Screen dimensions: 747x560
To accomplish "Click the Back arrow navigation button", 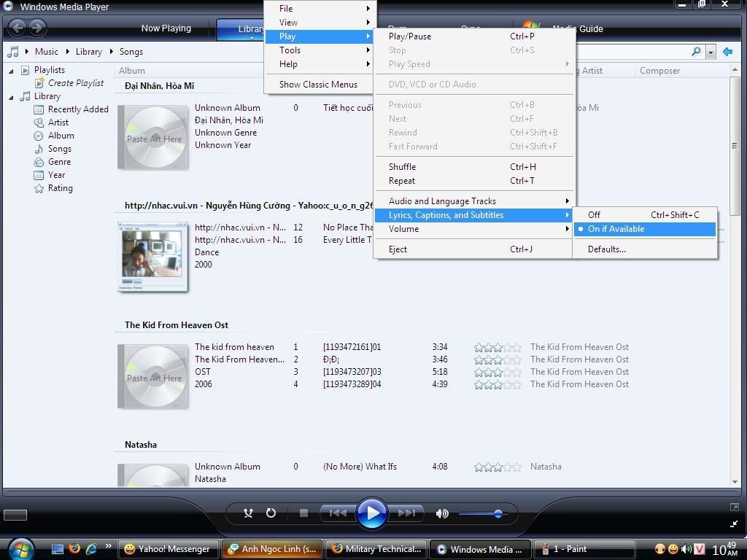I will [x=17, y=28].
